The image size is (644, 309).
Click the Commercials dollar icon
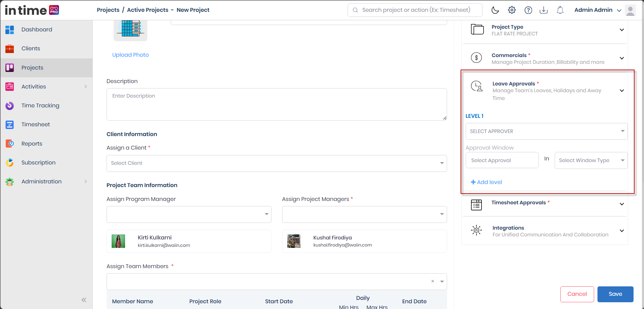click(476, 58)
